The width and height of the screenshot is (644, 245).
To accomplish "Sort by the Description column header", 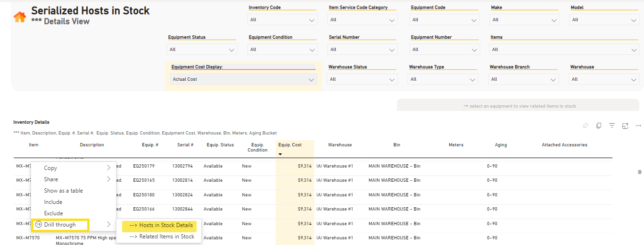I will tap(92, 145).
